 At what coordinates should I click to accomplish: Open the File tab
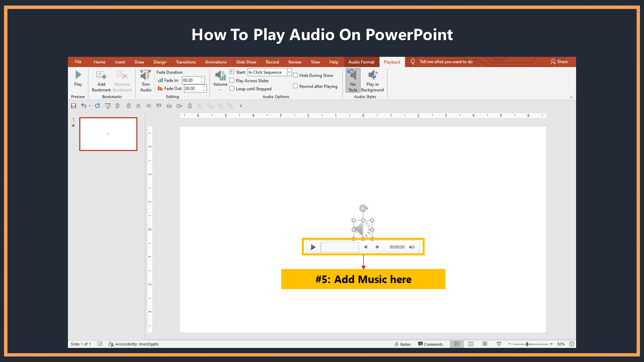[x=78, y=62]
